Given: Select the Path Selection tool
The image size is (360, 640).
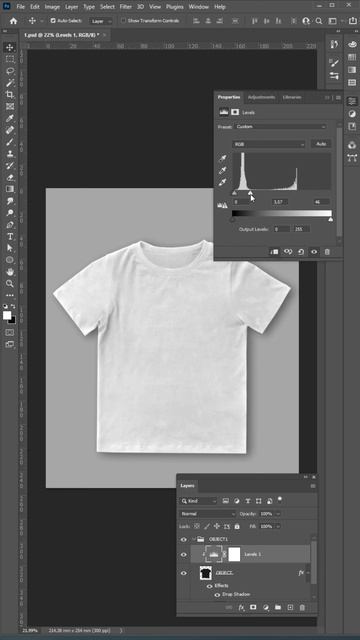Looking at the screenshot, I should 10,248.
